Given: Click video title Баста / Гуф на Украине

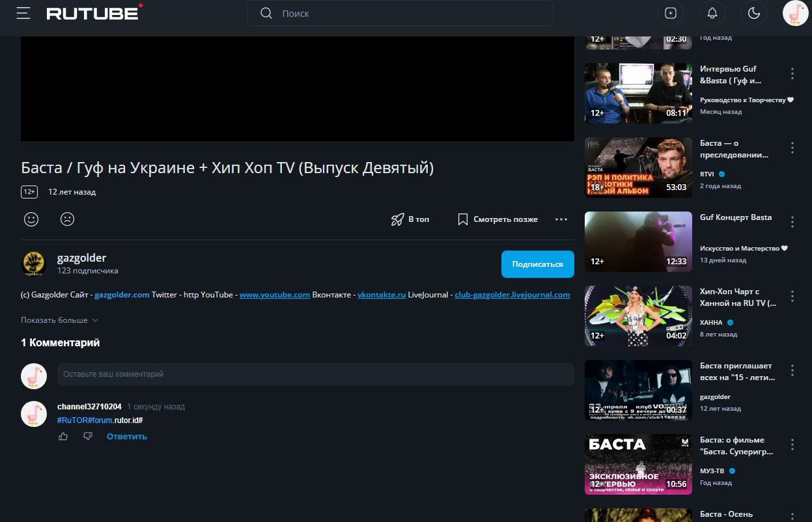Looking at the screenshot, I should click(227, 168).
